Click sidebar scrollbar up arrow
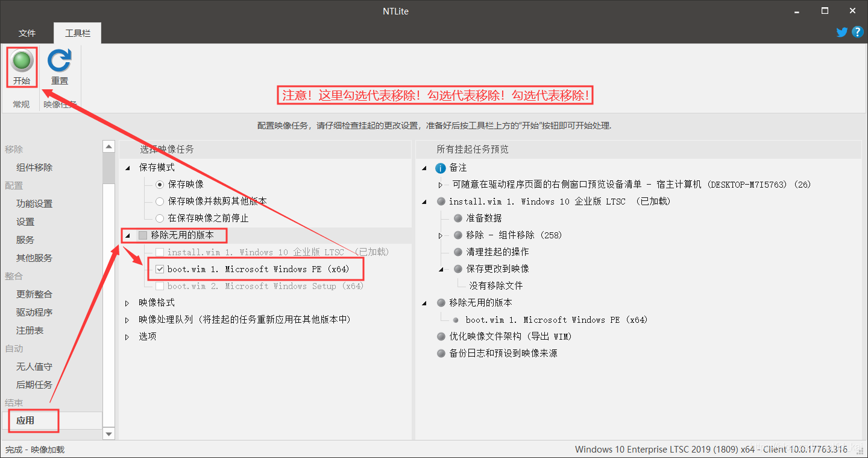 click(x=109, y=146)
